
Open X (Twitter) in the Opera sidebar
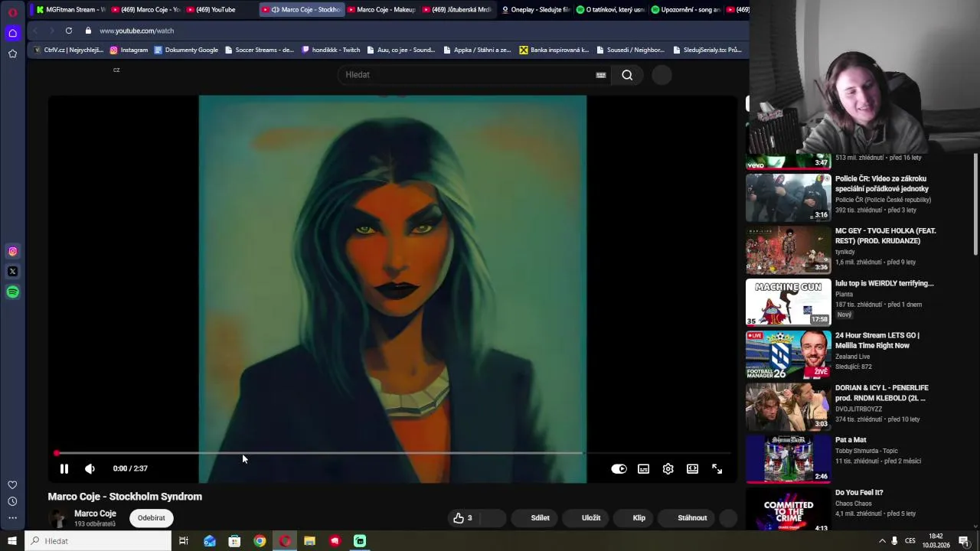click(12, 272)
